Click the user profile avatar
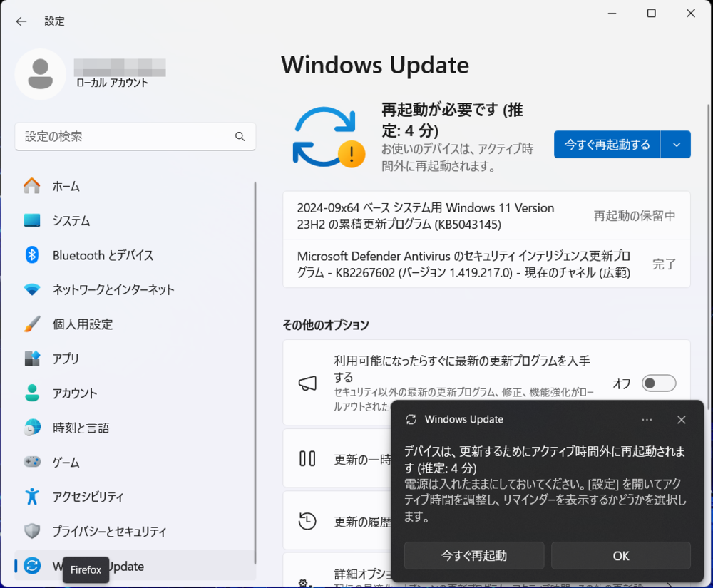Screen dimensions: 713x588 [41, 74]
